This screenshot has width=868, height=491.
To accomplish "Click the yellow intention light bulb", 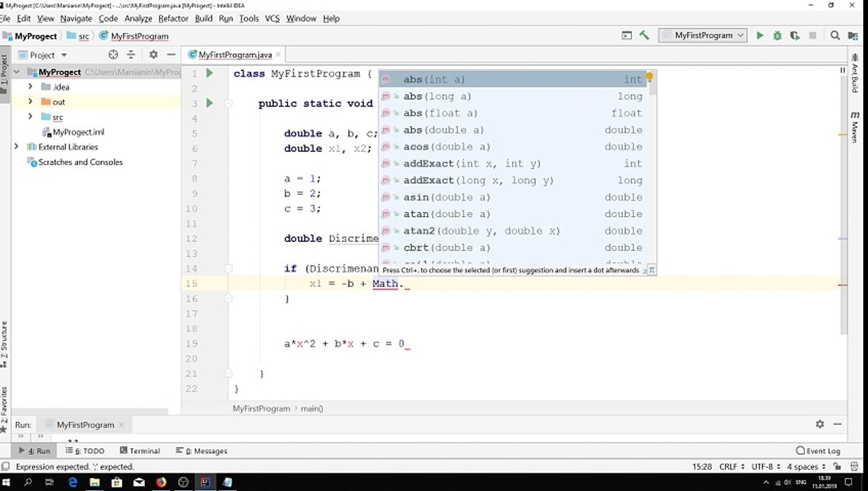I will 650,77.
